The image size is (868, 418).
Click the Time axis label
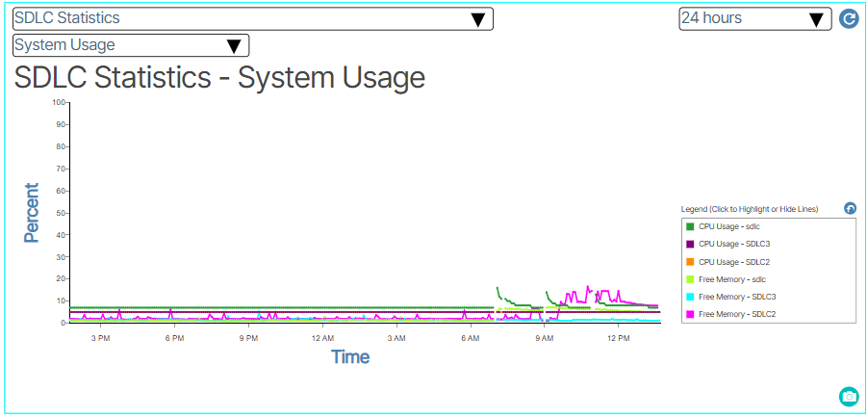[350, 356]
